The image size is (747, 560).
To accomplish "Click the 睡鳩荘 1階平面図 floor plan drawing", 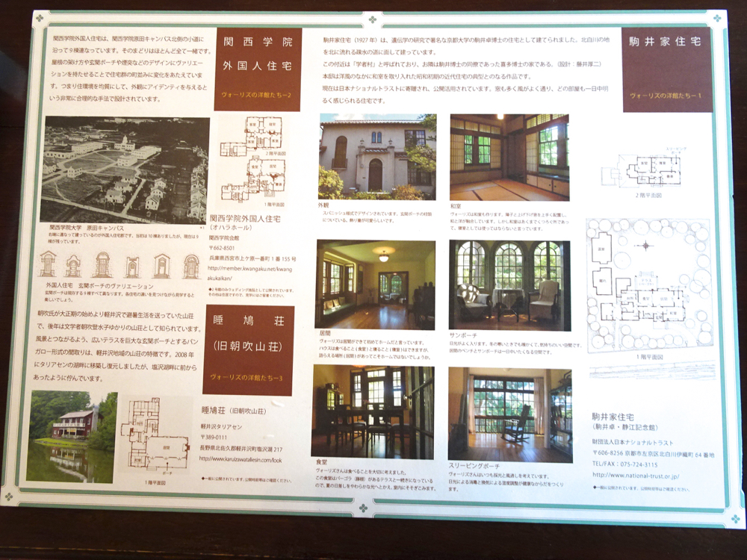I will 154,436.
